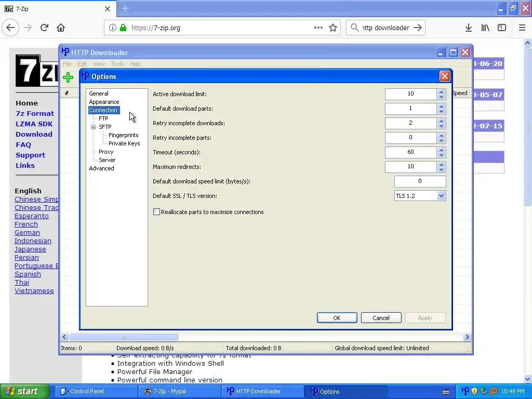
Task: Bookmark this page with the star icon
Action: tap(333, 28)
